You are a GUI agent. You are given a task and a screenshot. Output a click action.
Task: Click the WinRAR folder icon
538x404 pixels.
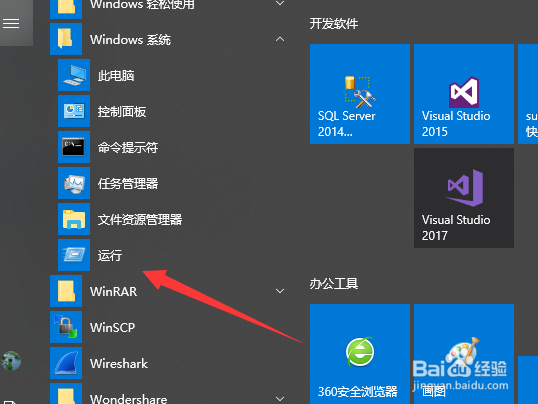[66, 291]
